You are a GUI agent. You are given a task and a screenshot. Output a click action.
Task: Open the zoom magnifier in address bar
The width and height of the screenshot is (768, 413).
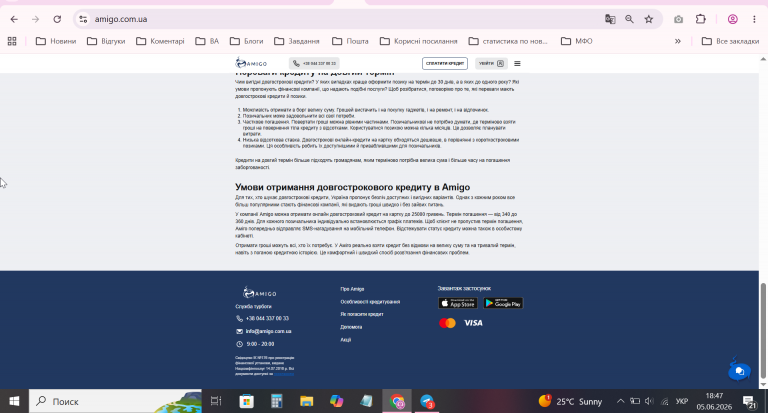tap(629, 19)
